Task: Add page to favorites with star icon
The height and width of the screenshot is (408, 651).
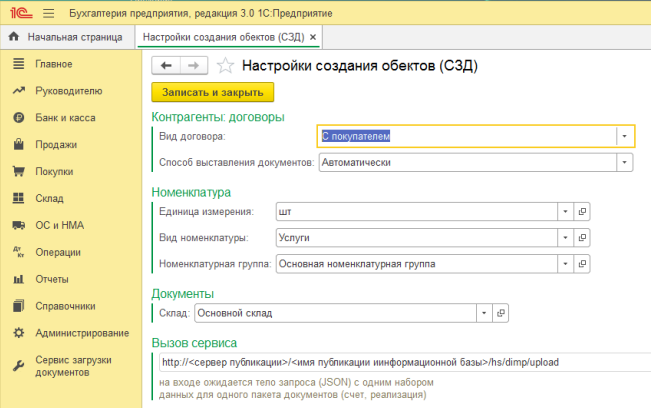Action: click(225, 66)
